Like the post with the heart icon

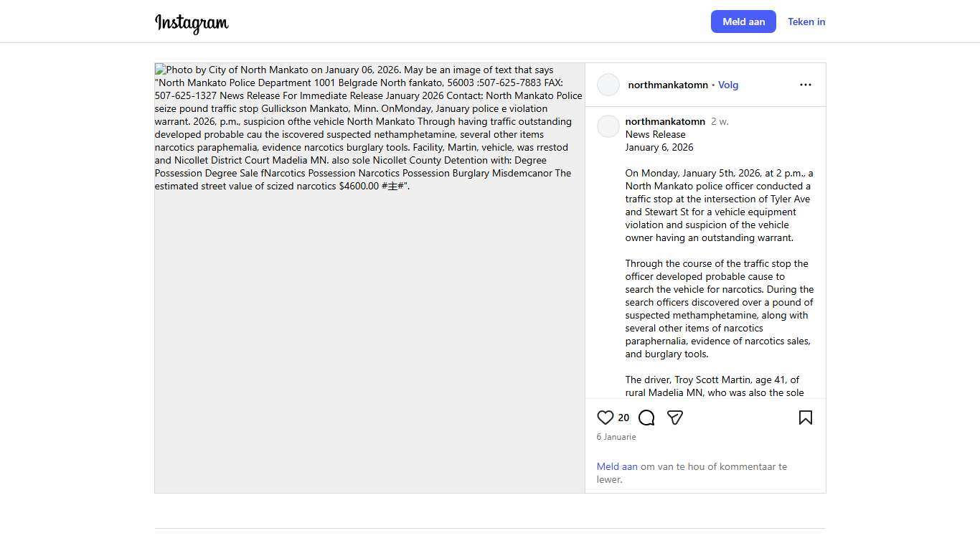[x=605, y=418]
